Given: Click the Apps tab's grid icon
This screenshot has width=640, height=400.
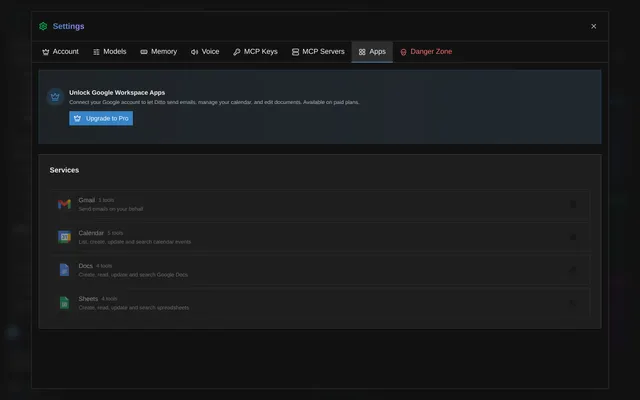Looking at the screenshot, I should [x=362, y=52].
